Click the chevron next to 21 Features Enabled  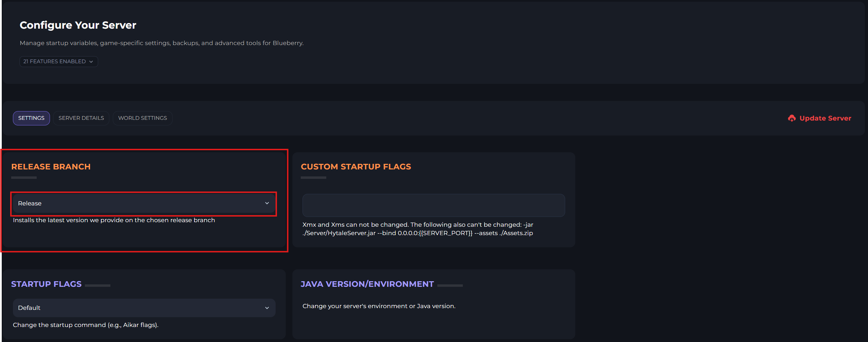click(91, 62)
